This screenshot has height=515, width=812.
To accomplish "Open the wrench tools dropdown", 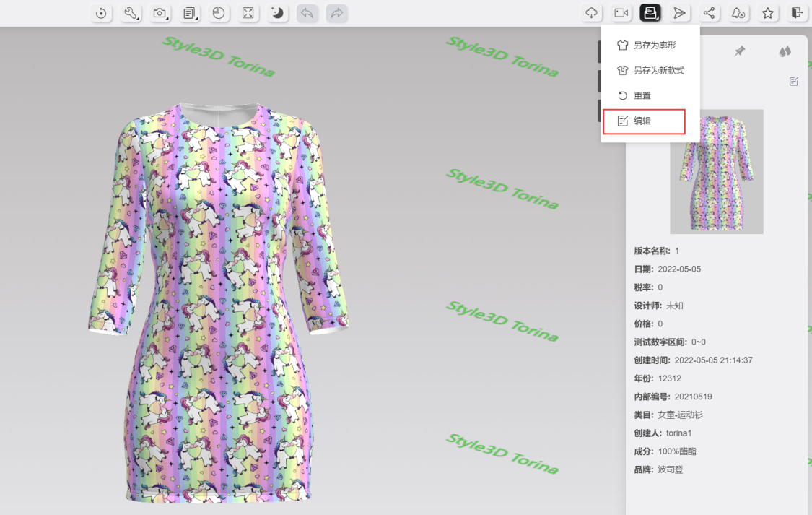I will (x=131, y=13).
